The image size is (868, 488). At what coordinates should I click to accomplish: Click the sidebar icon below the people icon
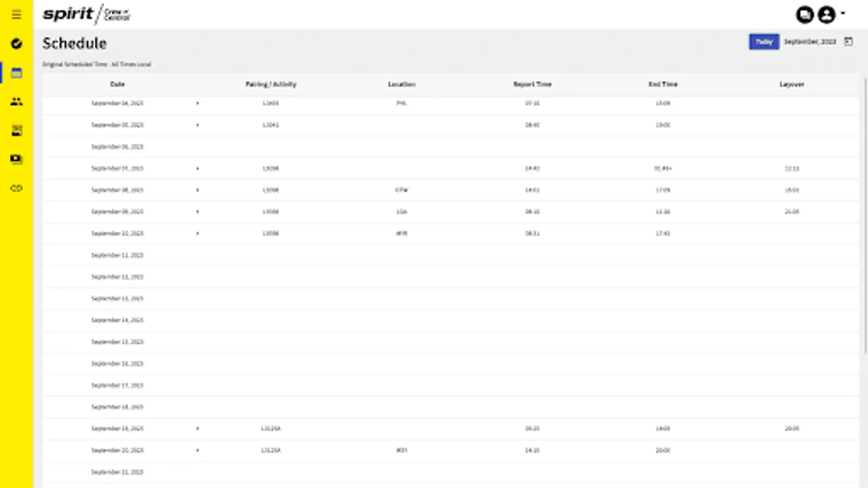click(16, 130)
